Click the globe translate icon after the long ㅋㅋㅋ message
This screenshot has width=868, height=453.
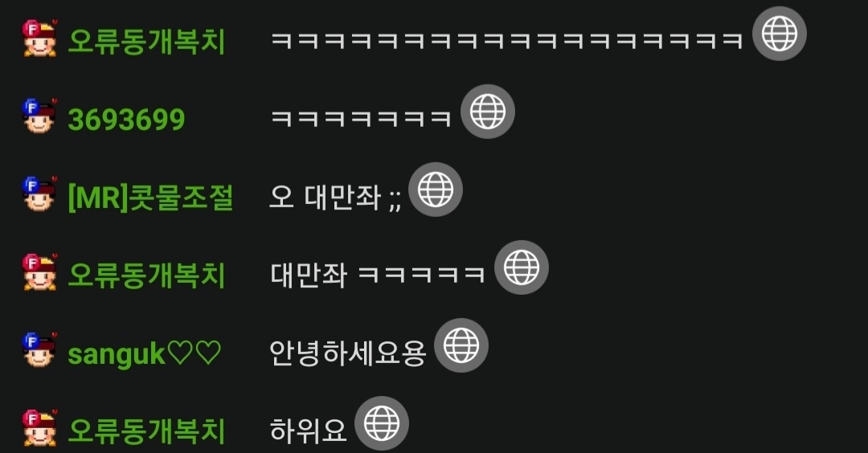(780, 34)
